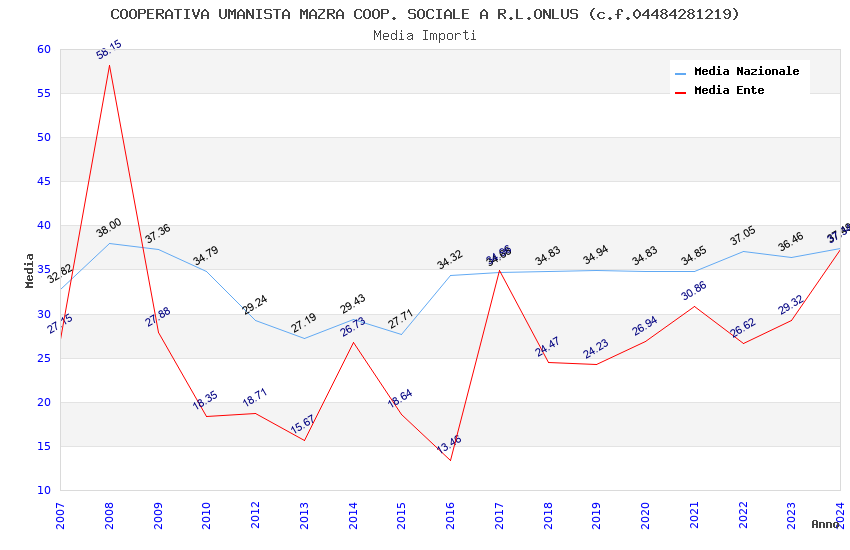850x550 pixels.
Task: Click the red Media Ente legend swatch
Action: click(680, 93)
